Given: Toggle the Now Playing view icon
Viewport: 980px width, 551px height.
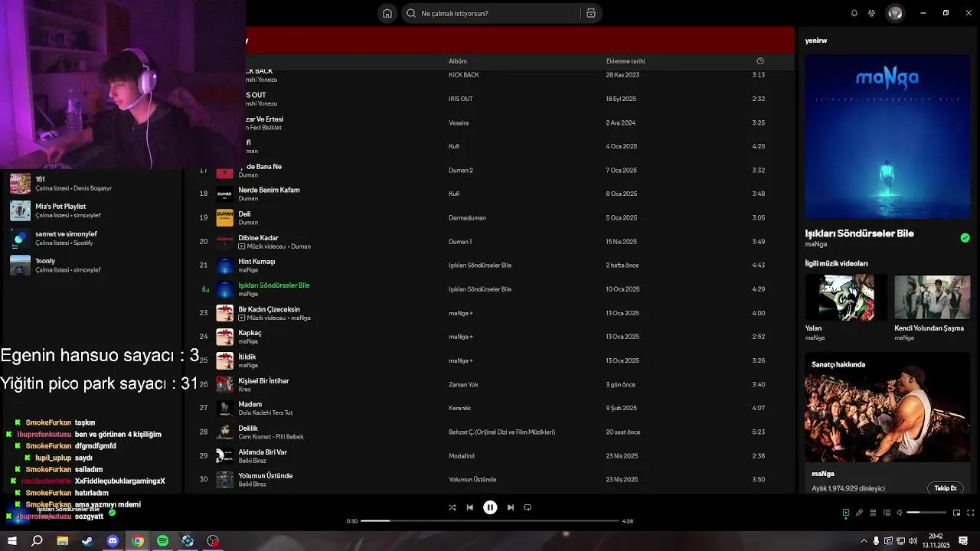Looking at the screenshot, I should coord(846,513).
